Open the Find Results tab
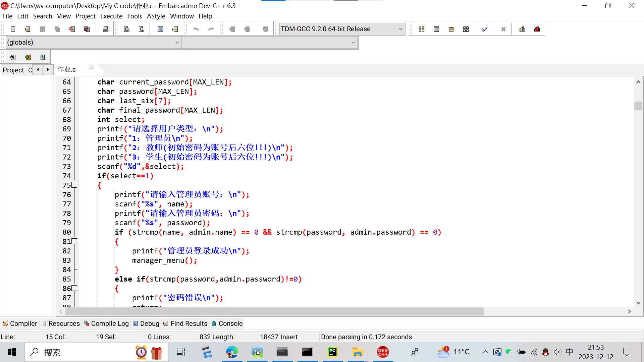This screenshot has height=362, width=644. [x=185, y=323]
